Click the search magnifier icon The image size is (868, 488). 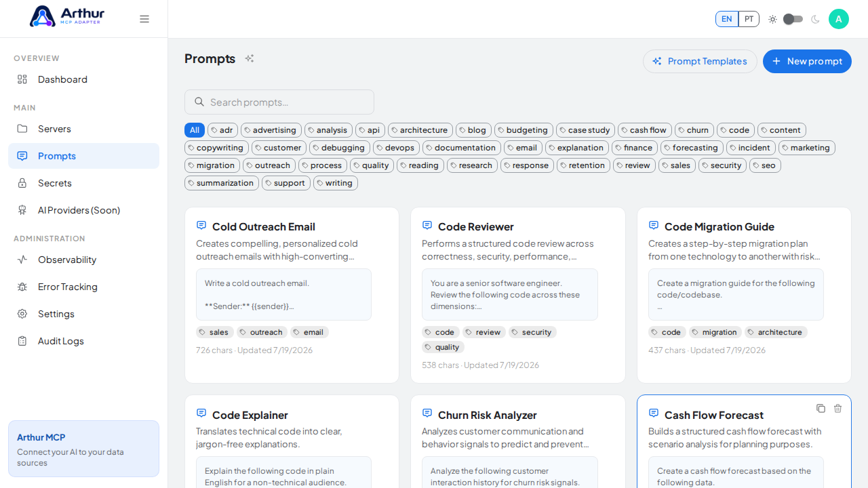[199, 102]
